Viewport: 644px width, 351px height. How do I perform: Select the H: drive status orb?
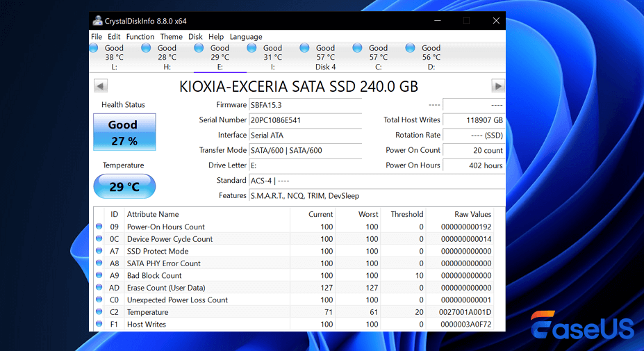click(x=146, y=48)
